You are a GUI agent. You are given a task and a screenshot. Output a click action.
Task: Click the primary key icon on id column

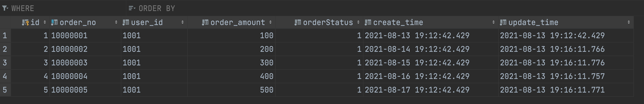[26, 23]
